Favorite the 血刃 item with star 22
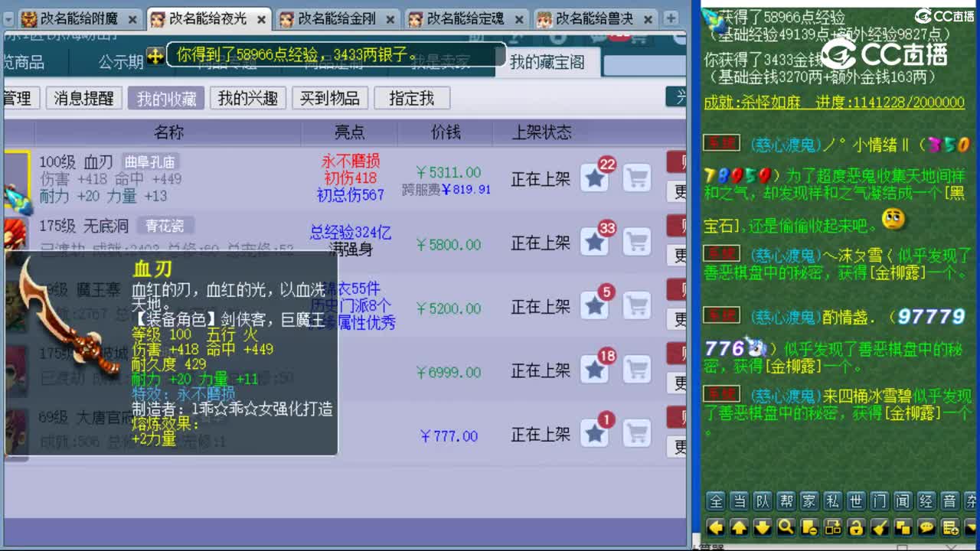Image resolution: width=980 pixels, height=551 pixels. [595, 178]
